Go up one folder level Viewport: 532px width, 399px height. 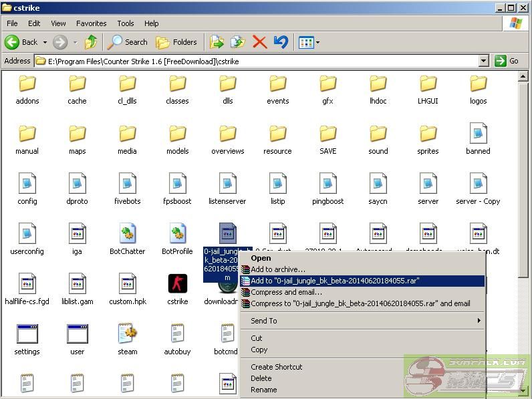pos(91,42)
